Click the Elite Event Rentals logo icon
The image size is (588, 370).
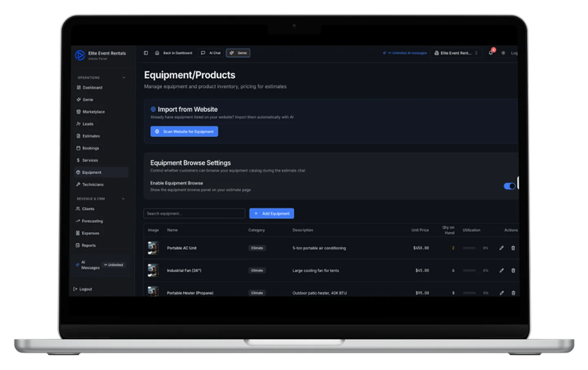[x=80, y=55]
